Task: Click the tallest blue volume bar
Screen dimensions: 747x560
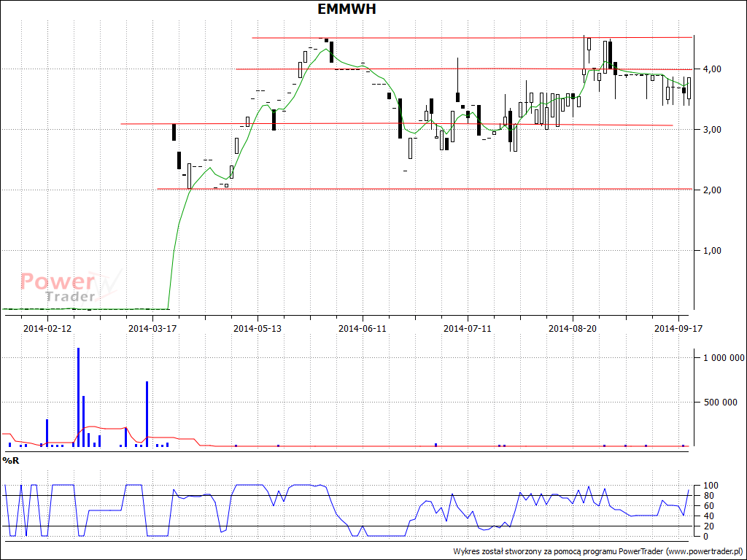Action: pyautogui.click(x=78, y=397)
